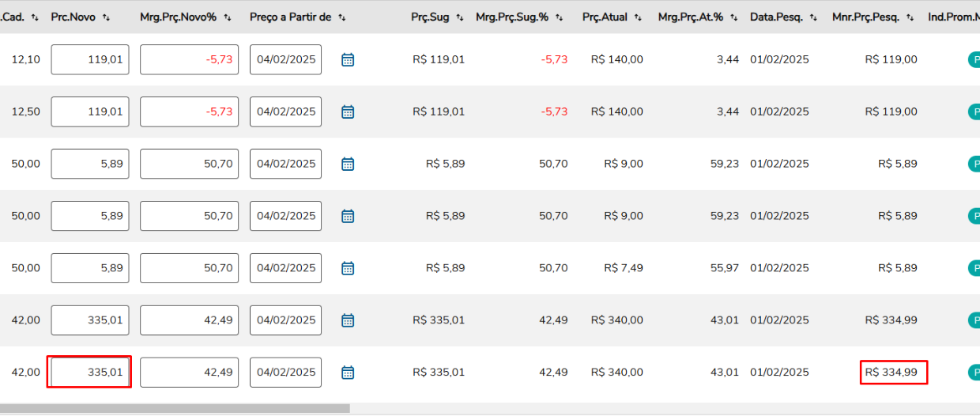Click sort arrows next to Mrg.Prç.Sug.% header
The height and width of the screenshot is (420, 980).
tap(560, 17)
